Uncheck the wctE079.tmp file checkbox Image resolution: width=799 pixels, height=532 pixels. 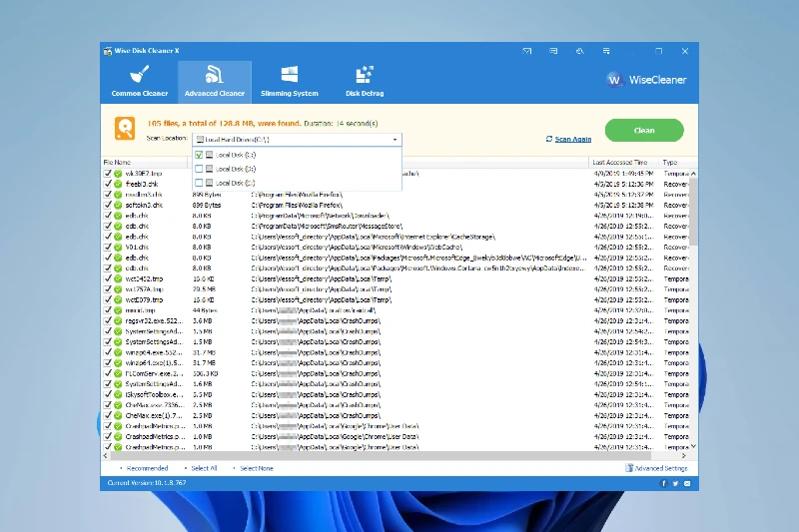click(x=108, y=299)
